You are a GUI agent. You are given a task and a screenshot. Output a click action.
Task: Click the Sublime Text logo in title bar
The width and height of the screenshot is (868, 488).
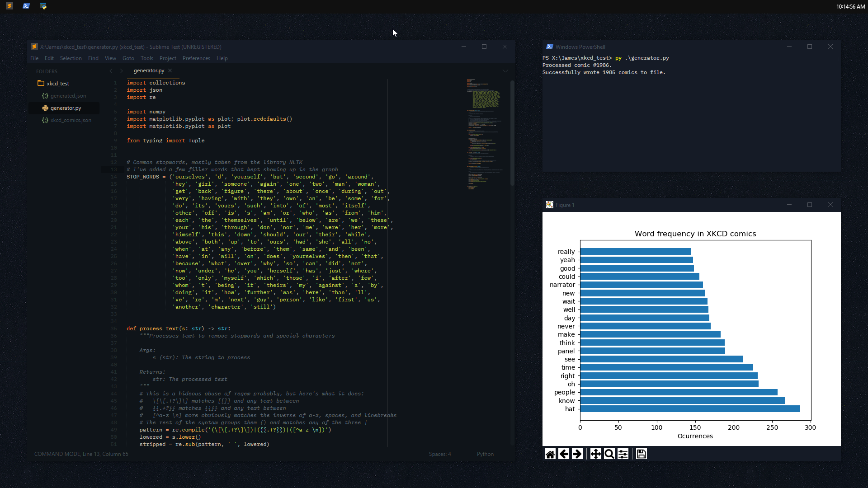[x=34, y=47]
